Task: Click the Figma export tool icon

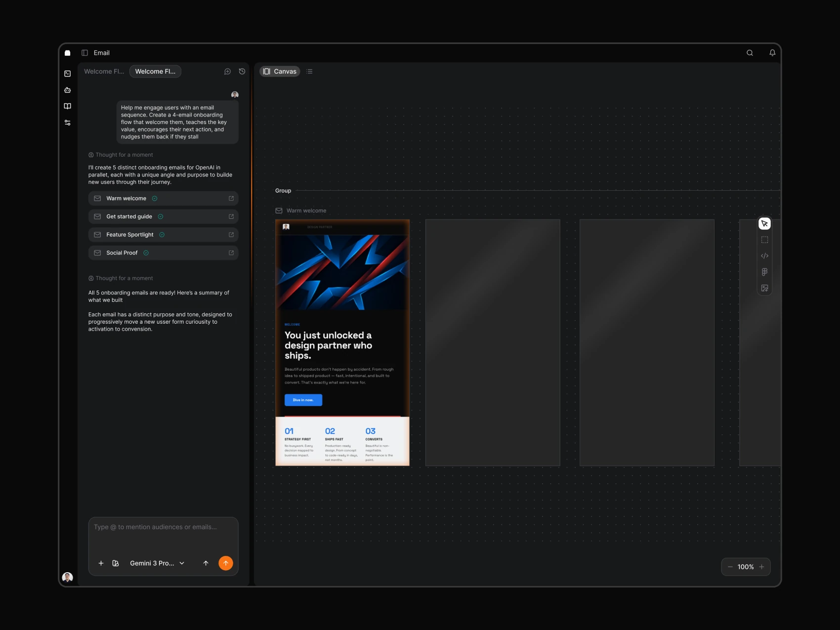Action: pos(764,272)
